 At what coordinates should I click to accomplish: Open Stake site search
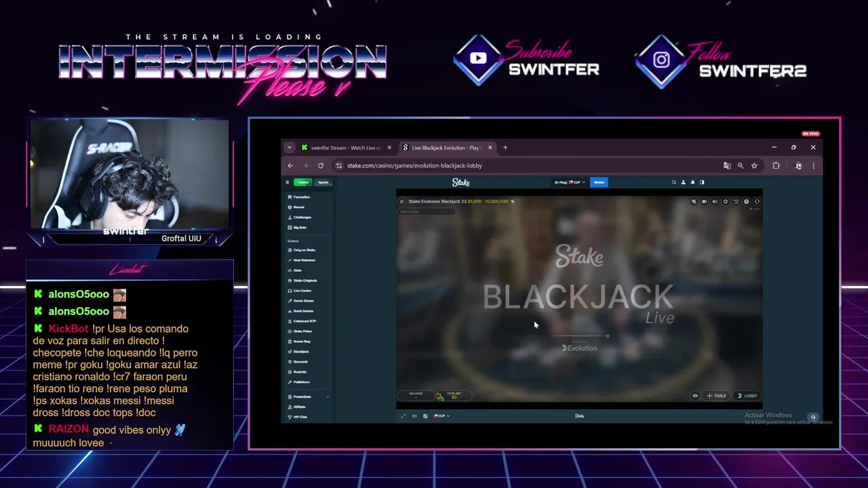point(673,182)
